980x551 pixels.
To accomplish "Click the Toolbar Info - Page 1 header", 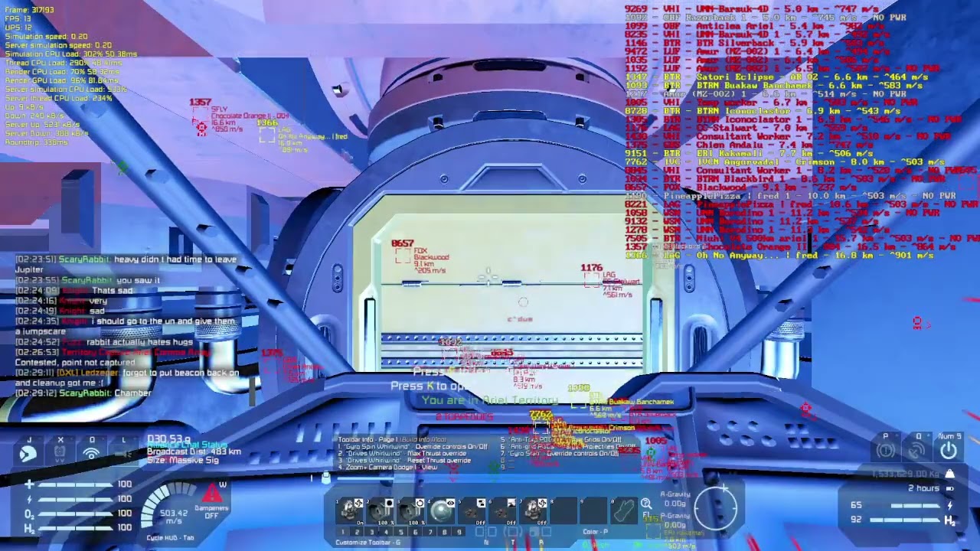I will click(x=391, y=439).
